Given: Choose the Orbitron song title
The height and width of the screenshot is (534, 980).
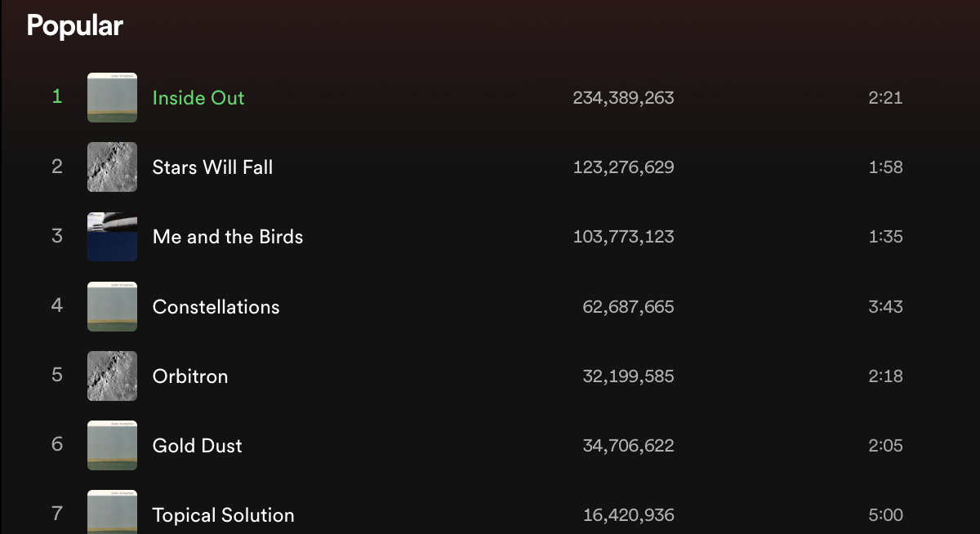Looking at the screenshot, I should (x=190, y=376).
